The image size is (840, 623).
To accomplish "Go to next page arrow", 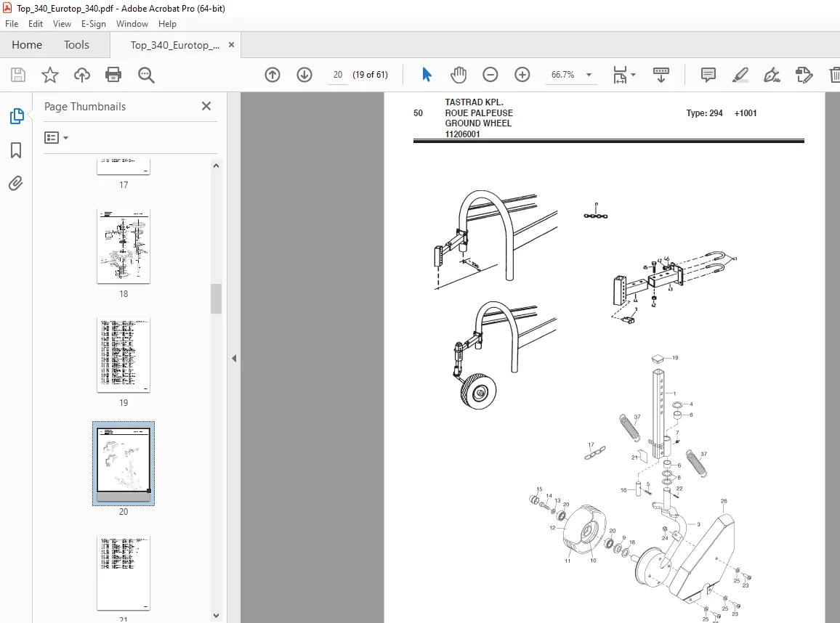I will point(304,75).
